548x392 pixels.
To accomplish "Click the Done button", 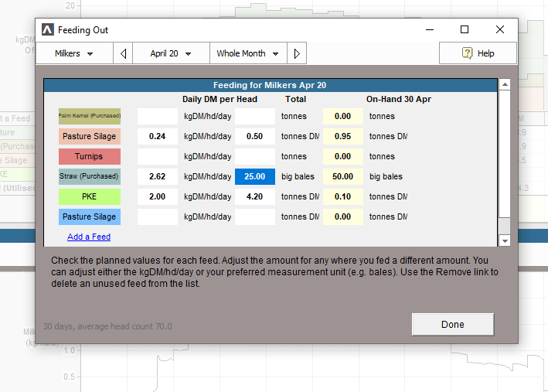I will point(453,325).
